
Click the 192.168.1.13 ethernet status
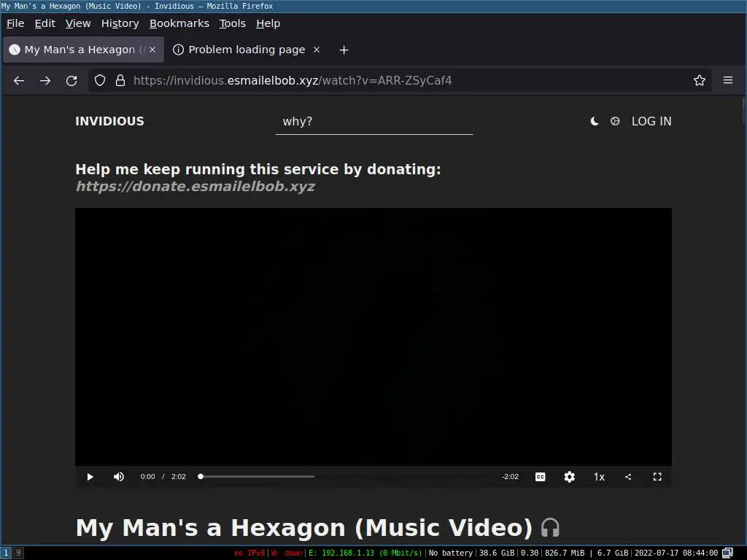point(365,553)
